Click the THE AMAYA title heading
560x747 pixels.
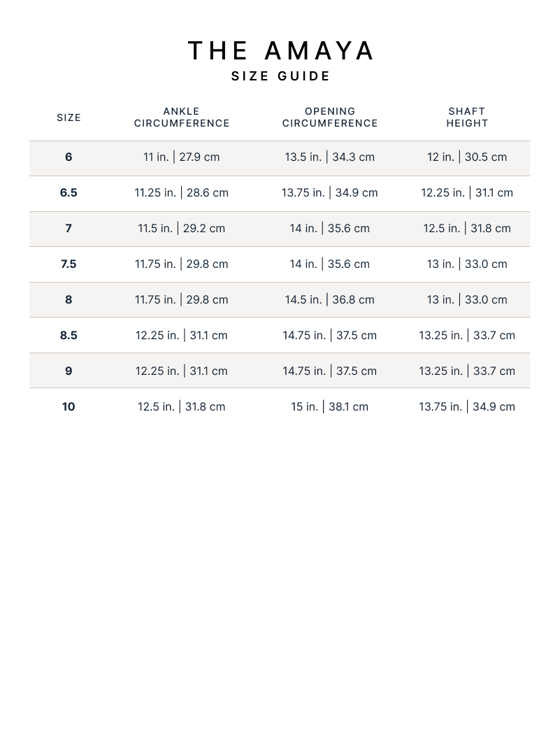click(x=281, y=51)
